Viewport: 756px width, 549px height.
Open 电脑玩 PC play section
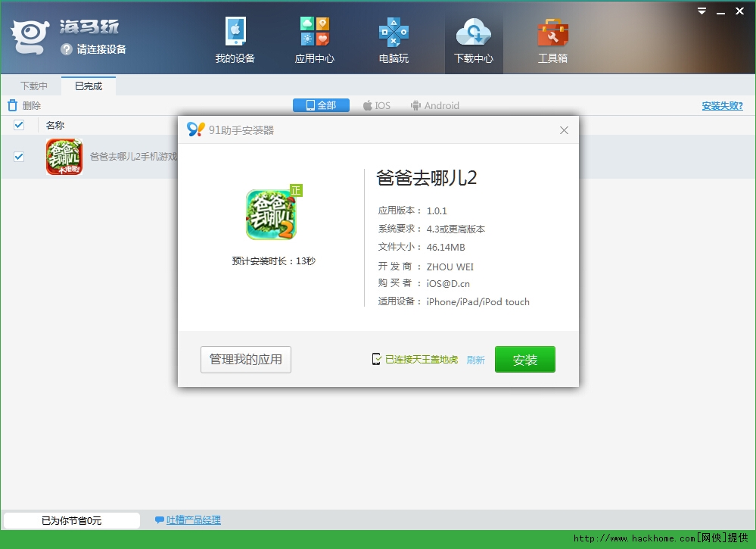click(394, 40)
